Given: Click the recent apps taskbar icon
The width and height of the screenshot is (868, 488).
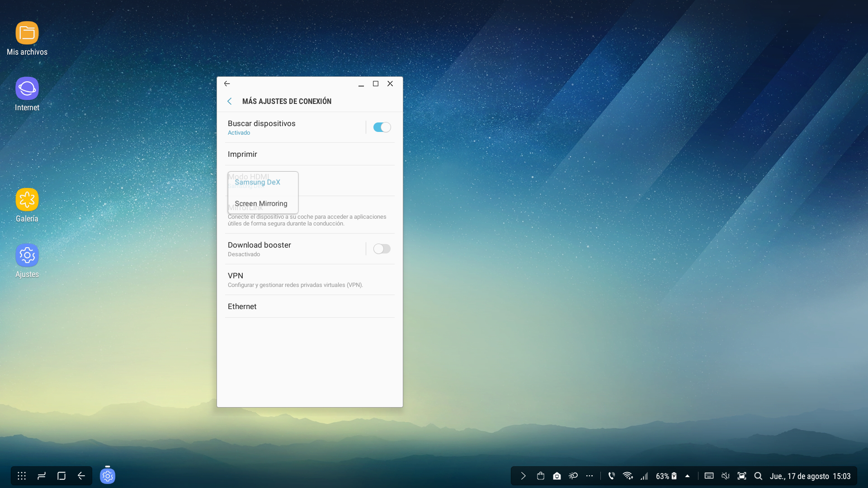Looking at the screenshot, I should (42, 476).
